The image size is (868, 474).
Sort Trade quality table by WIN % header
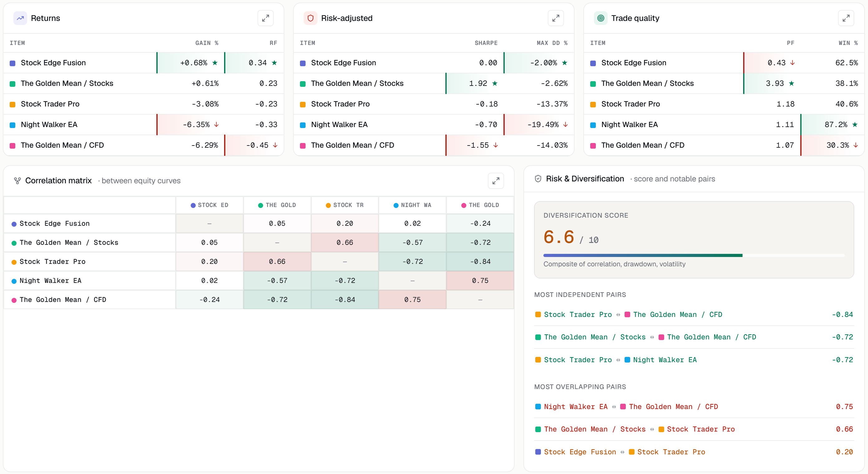click(x=848, y=43)
